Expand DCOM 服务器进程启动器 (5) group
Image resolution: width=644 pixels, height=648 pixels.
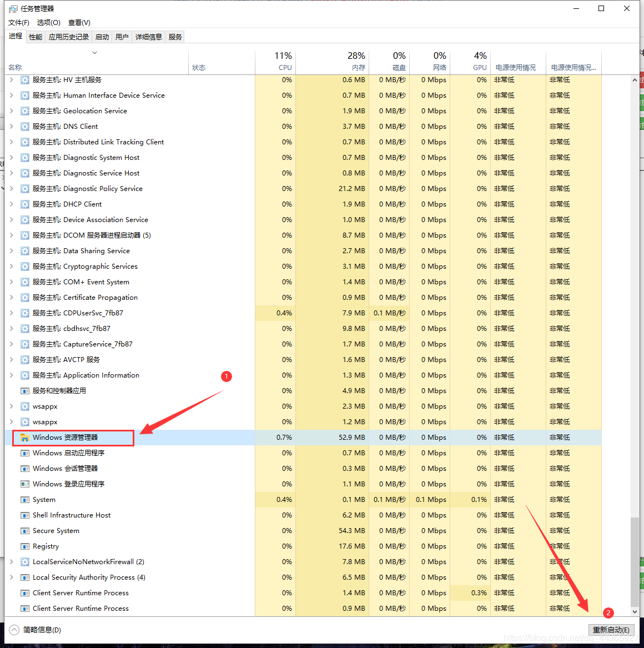coord(12,235)
